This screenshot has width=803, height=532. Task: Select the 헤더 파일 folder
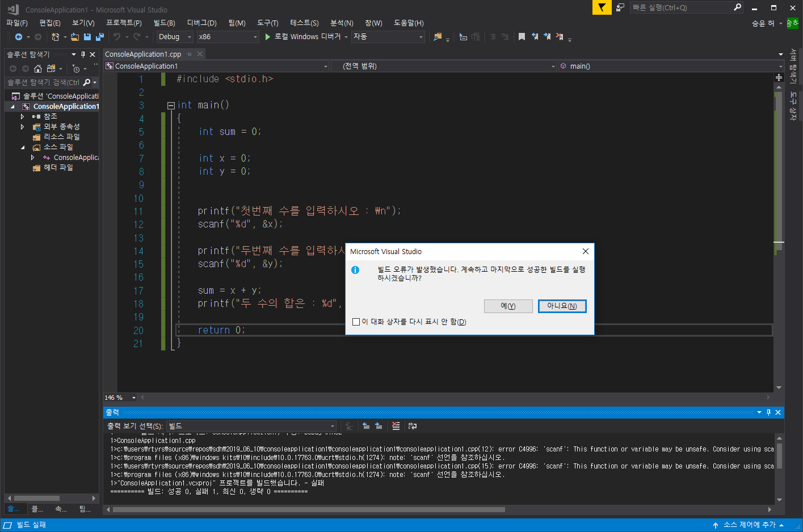pyautogui.click(x=58, y=168)
